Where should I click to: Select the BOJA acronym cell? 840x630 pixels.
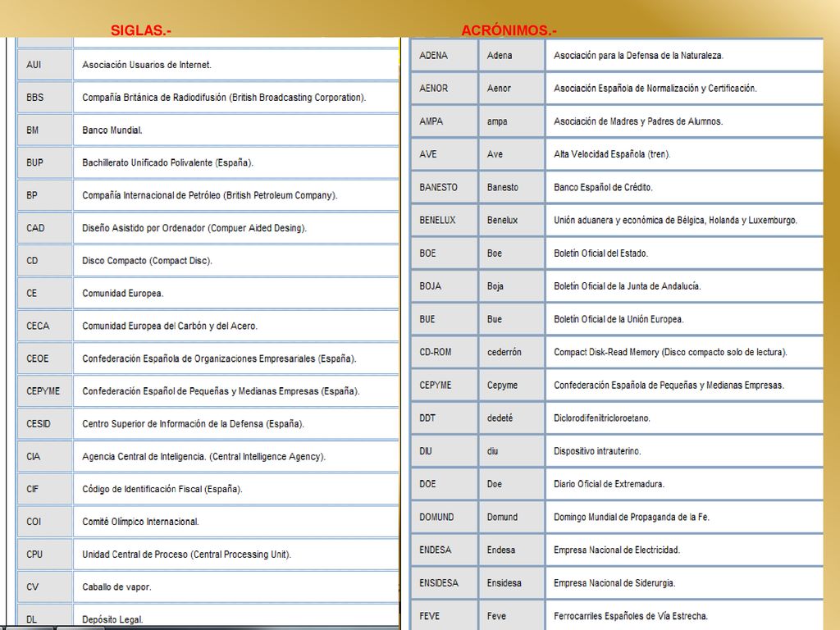click(444, 286)
